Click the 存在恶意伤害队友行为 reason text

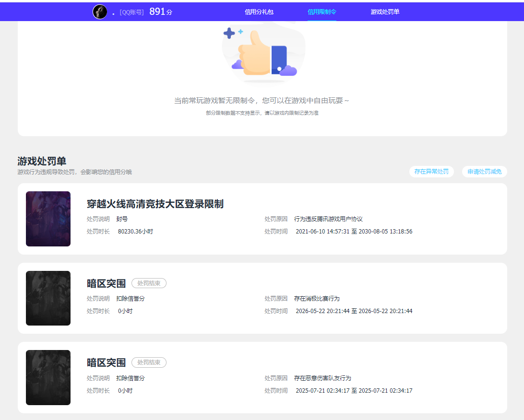click(x=322, y=378)
